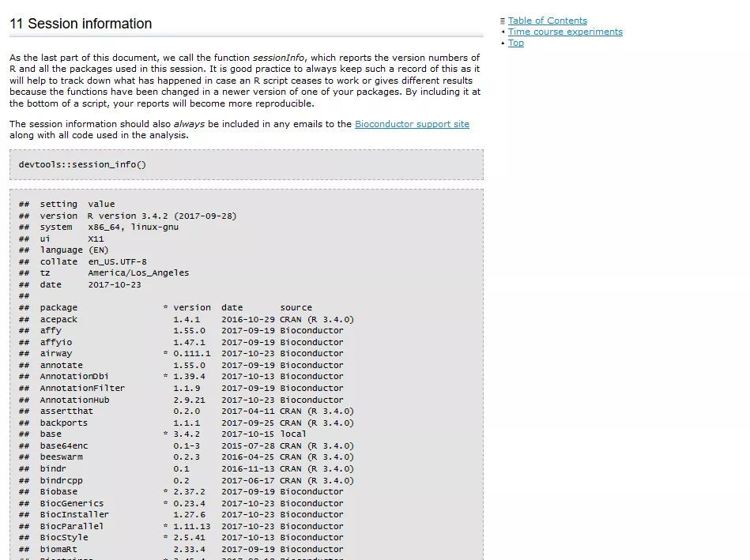Viewport: 750px width, 560px height.
Task: Open the Bioconductor support site link
Action: point(412,124)
